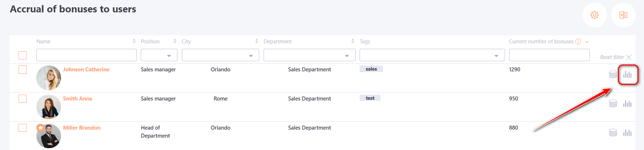Click coins icon for Smith Anna
The height and width of the screenshot is (150, 644).
click(613, 104)
